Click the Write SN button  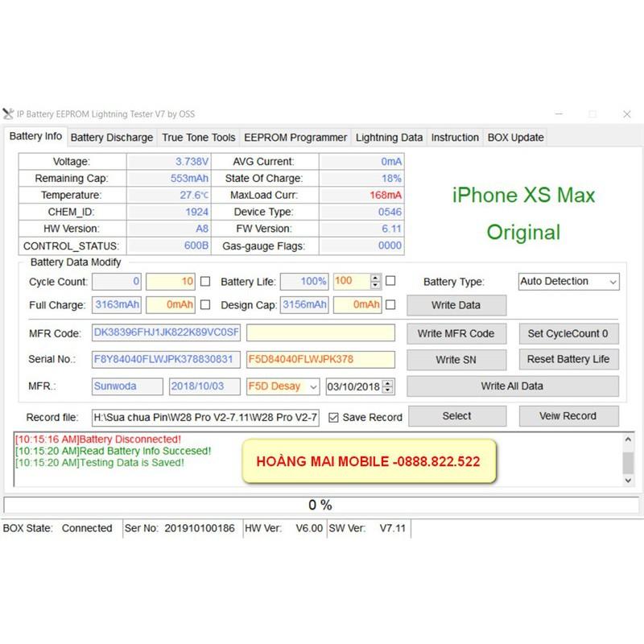(x=456, y=360)
